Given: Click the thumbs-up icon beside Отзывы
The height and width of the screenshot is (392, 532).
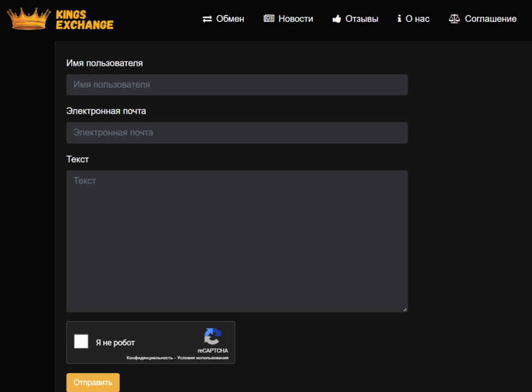Looking at the screenshot, I should (336, 19).
